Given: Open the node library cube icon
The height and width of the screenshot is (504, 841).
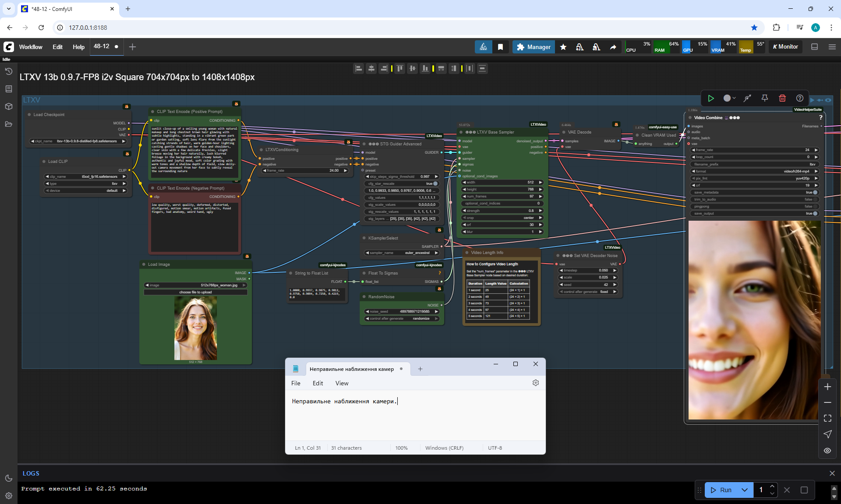Looking at the screenshot, I should 8,106.
